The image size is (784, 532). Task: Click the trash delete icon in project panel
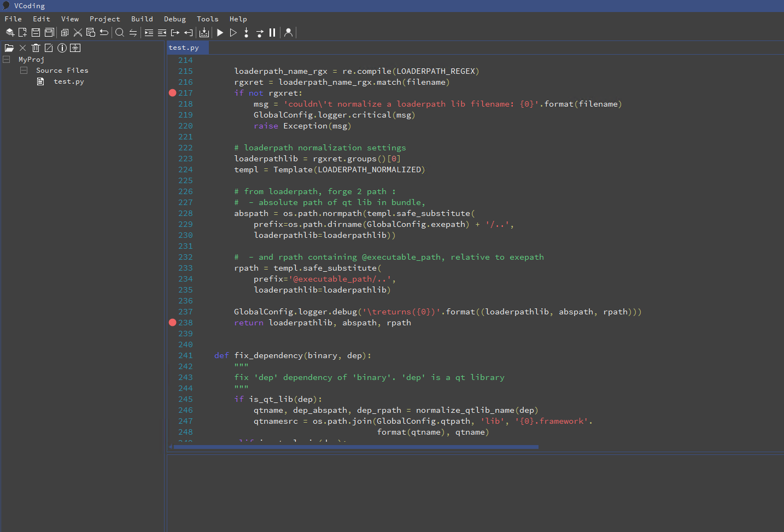(36, 48)
